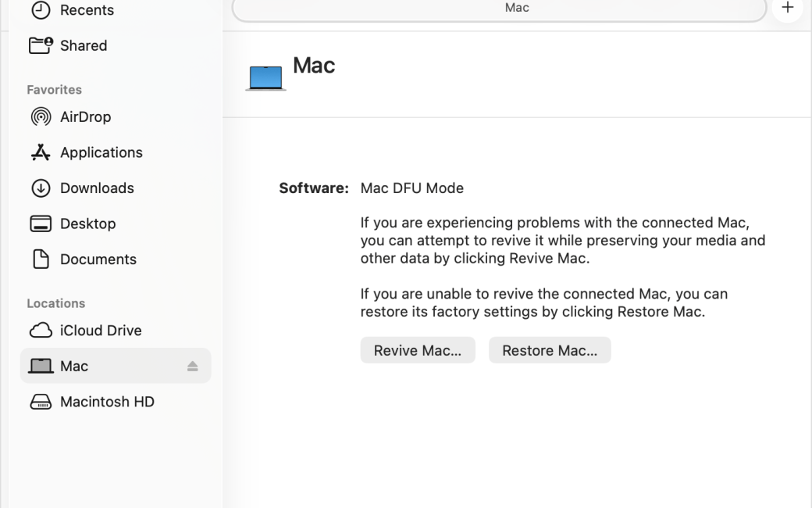
Task: Click the Recents clock icon
Action: tap(41, 10)
